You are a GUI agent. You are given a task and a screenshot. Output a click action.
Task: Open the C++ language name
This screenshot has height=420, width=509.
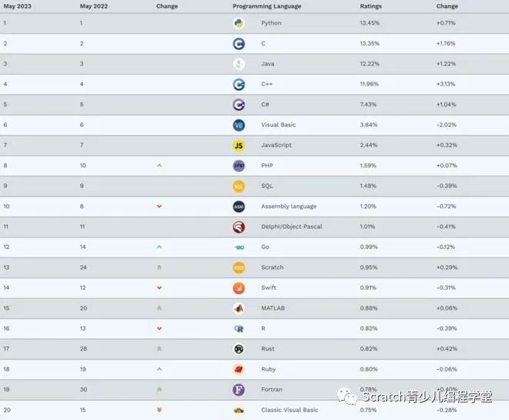[267, 84]
